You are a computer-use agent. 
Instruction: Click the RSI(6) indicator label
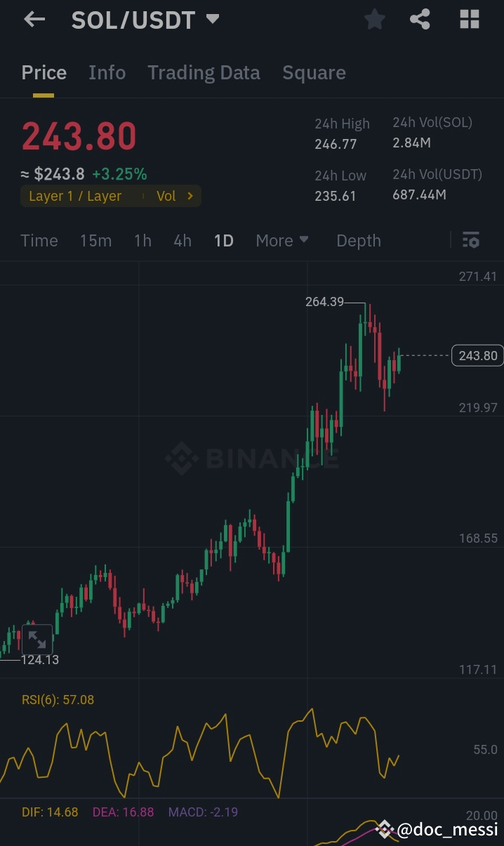coord(58,699)
